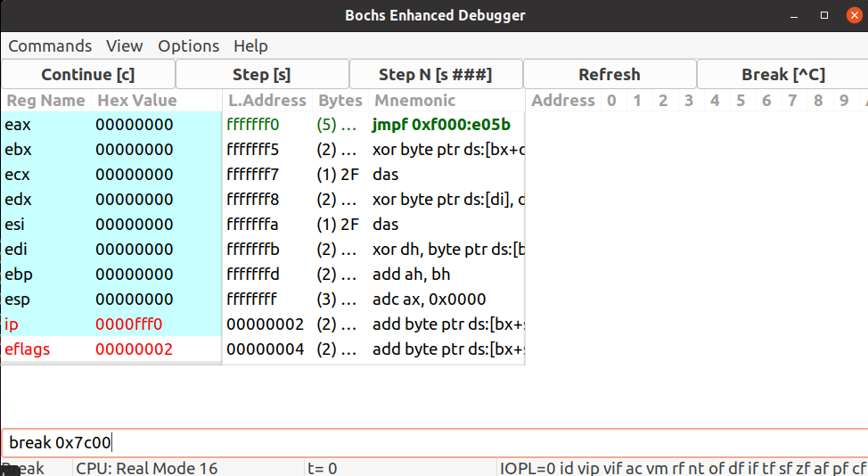Select the eflags register name
Viewport: 868px width, 476px height.
pos(27,349)
